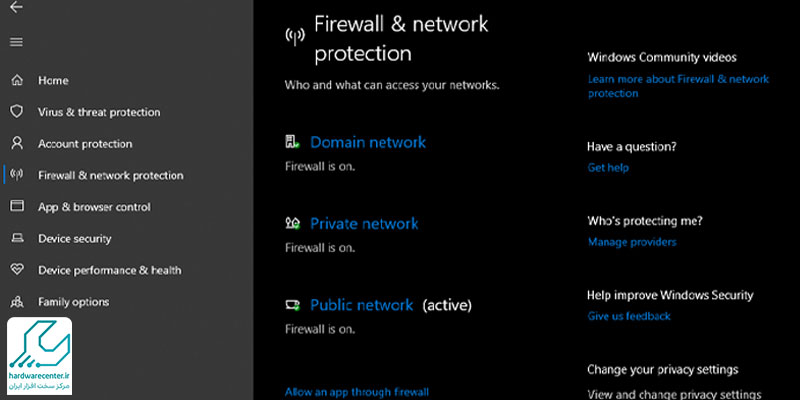Screen dimensions: 800x400
Task: Click the Device performance & health heart icon
Action: click(x=17, y=270)
